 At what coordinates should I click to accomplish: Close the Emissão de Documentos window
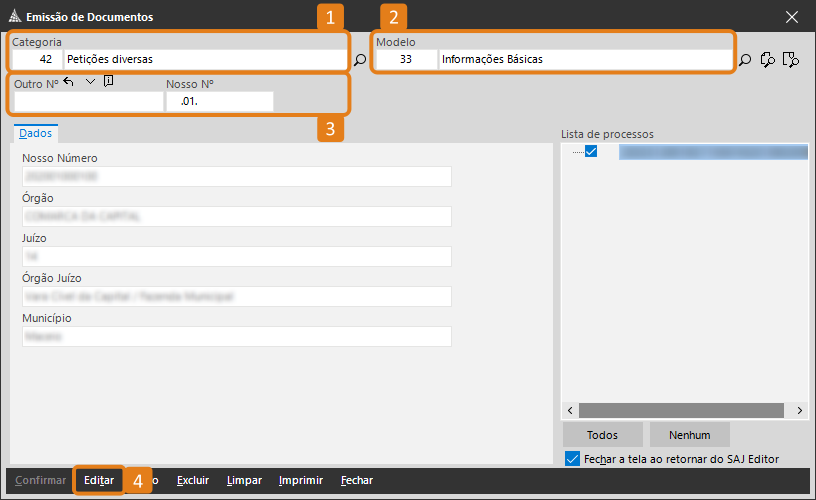792,17
